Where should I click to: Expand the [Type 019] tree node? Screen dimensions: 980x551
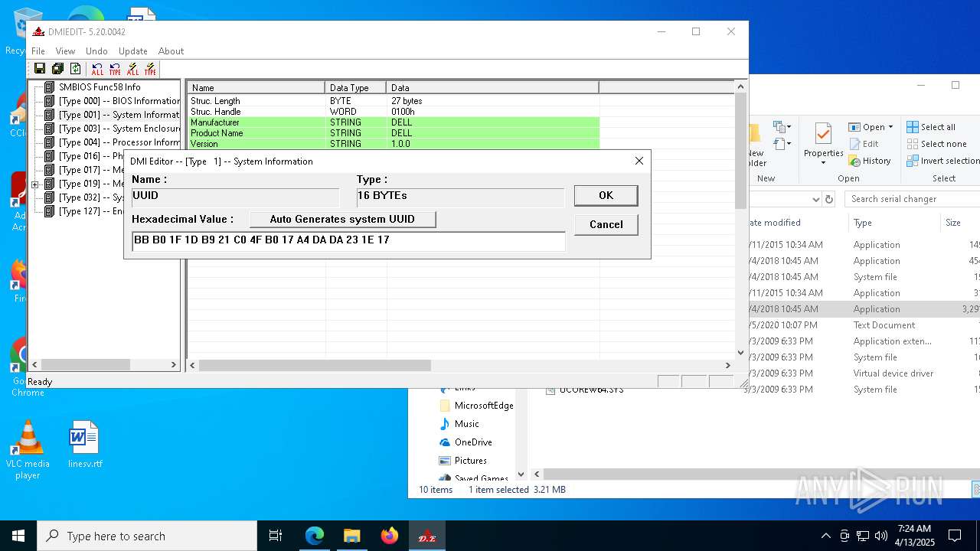(34, 184)
